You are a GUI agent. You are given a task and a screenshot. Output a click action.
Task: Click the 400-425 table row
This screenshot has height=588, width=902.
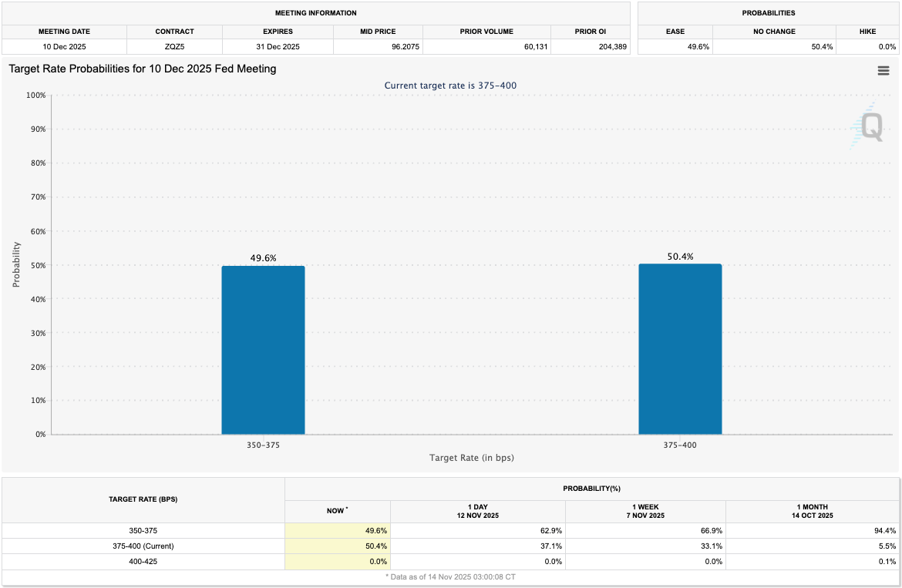(143, 561)
